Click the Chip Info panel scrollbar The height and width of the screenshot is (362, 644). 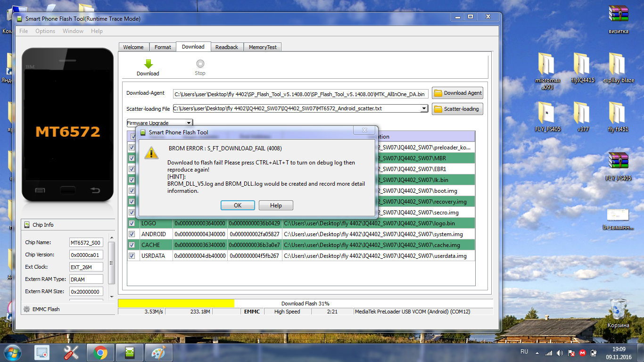tap(112, 267)
